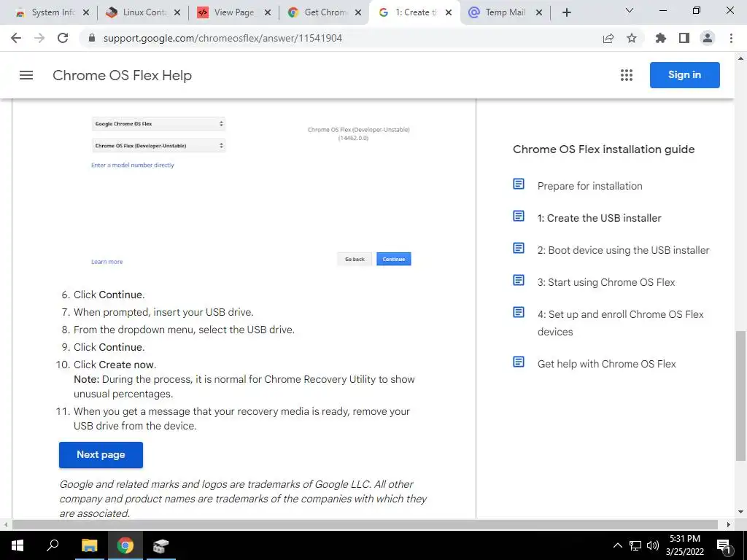Screen dimensions: 747x560
Task: Close the Linux Cont tab
Action: tap(177, 13)
